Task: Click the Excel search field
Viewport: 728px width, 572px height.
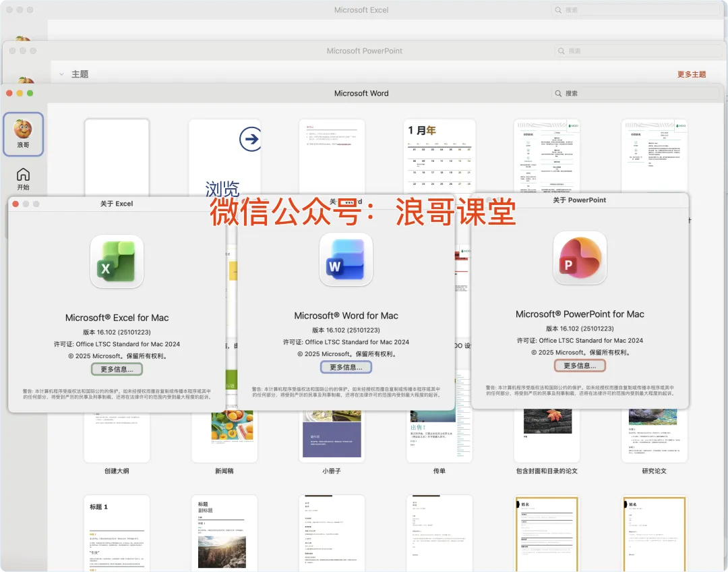Action: [635, 9]
